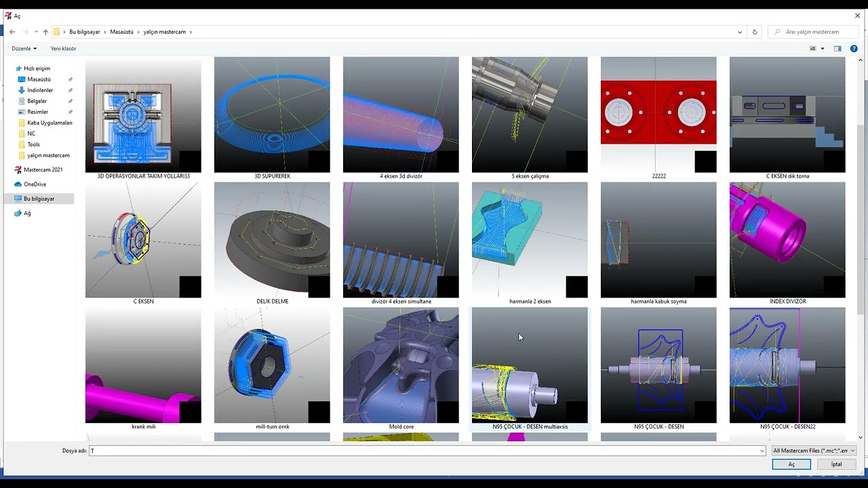Screen dimensions: 868x488
Task: Select C EKSEN dik torna thumbnail
Action: pyautogui.click(x=787, y=115)
